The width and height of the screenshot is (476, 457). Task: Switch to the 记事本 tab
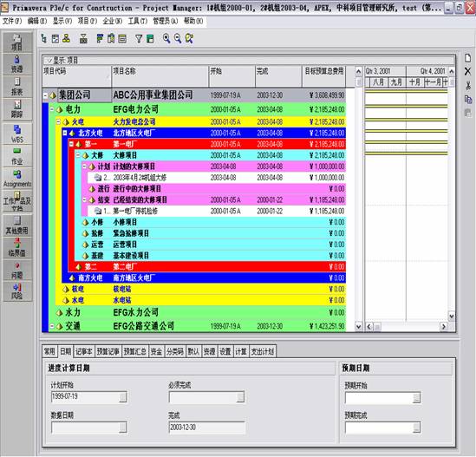(84, 351)
